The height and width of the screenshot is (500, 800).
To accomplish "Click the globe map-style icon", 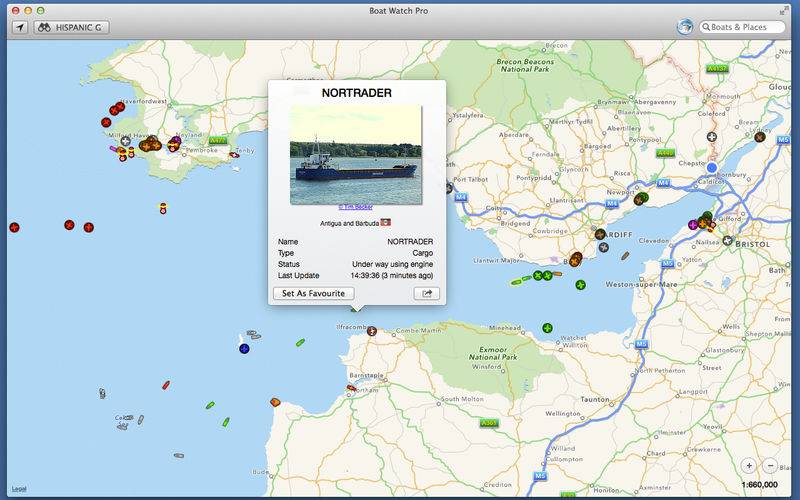I will pyautogui.click(x=685, y=27).
